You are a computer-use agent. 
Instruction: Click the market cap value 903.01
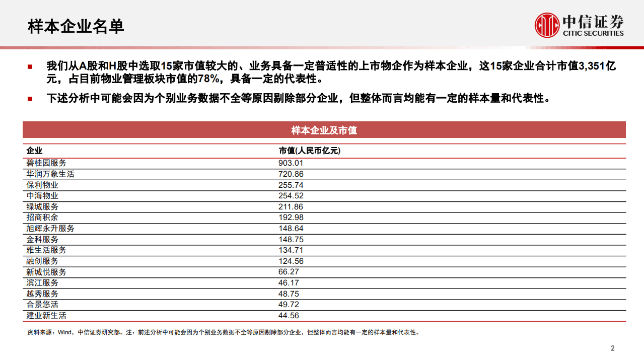click(291, 163)
